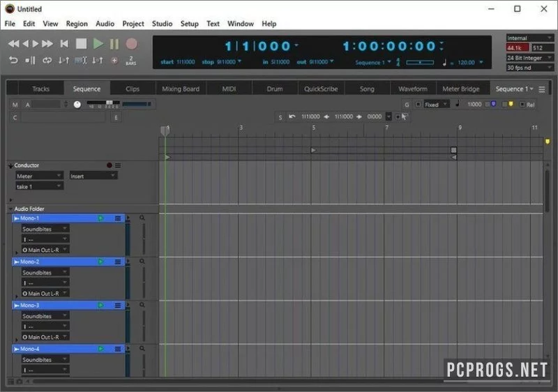The image size is (558, 392).
Task: Toggle the Link Playback to Memory button
Action: (x=63, y=61)
